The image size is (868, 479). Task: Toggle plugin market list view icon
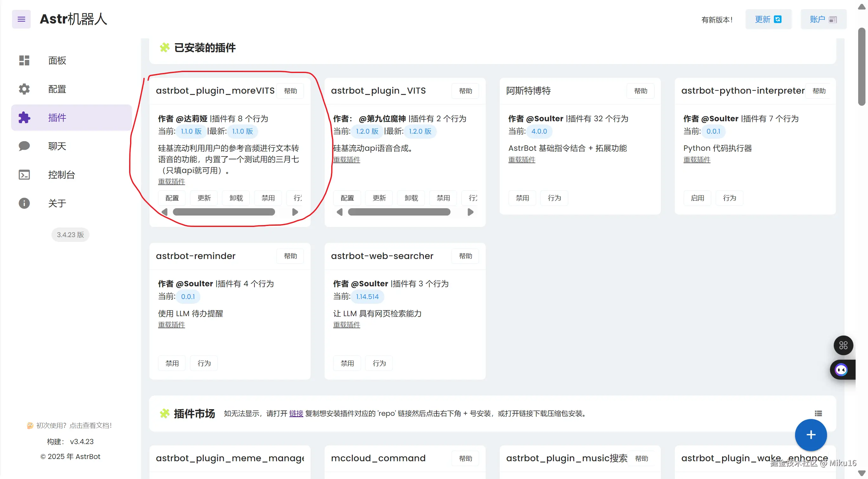point(818,413)
